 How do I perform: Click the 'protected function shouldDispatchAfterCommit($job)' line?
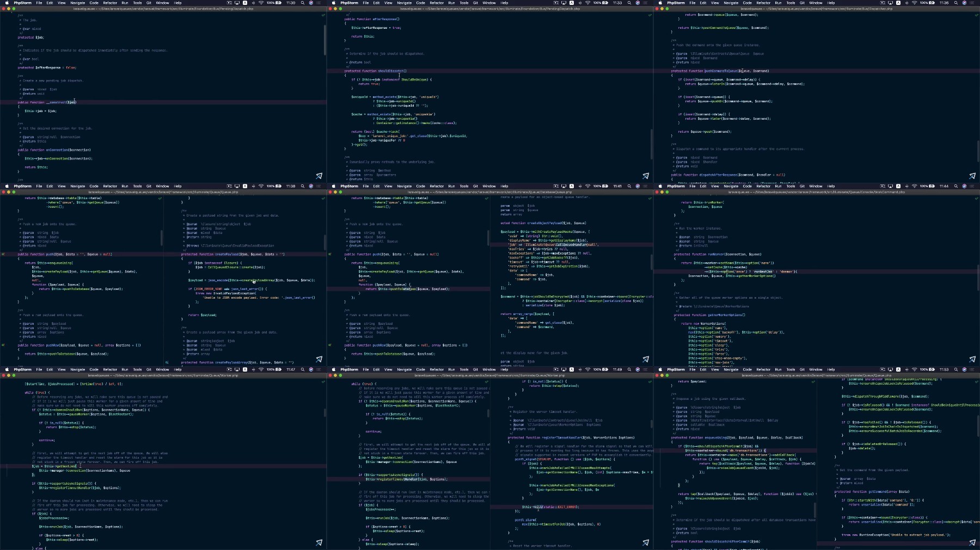click(716, 541)
